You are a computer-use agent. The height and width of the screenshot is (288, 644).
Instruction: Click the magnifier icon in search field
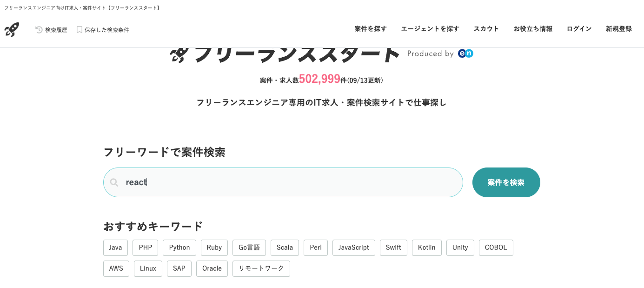coord(114,182)
